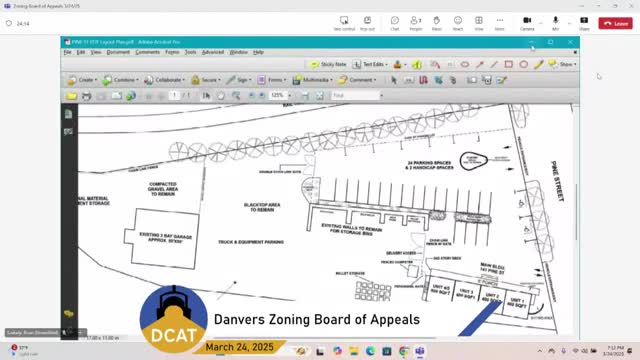Open the More actions menu
The height and width of the screenshot is (360, 640).
(500, 23)
